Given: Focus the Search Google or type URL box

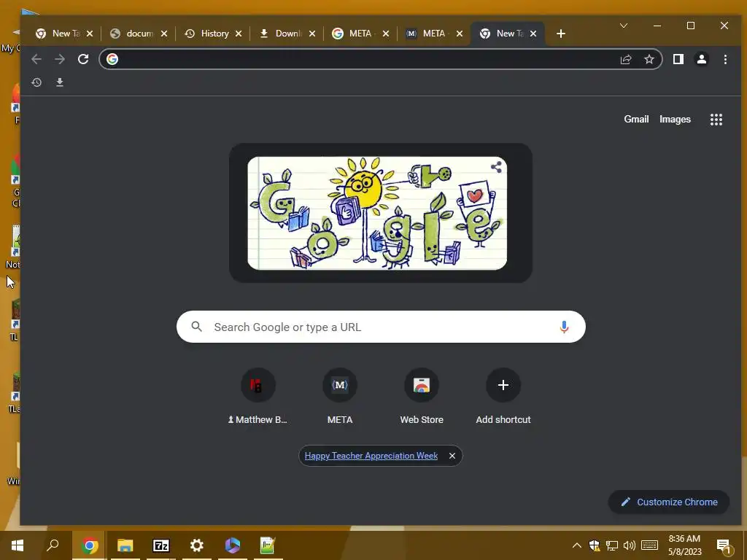Looking at the screenshot, I should [x=381, y=327].
